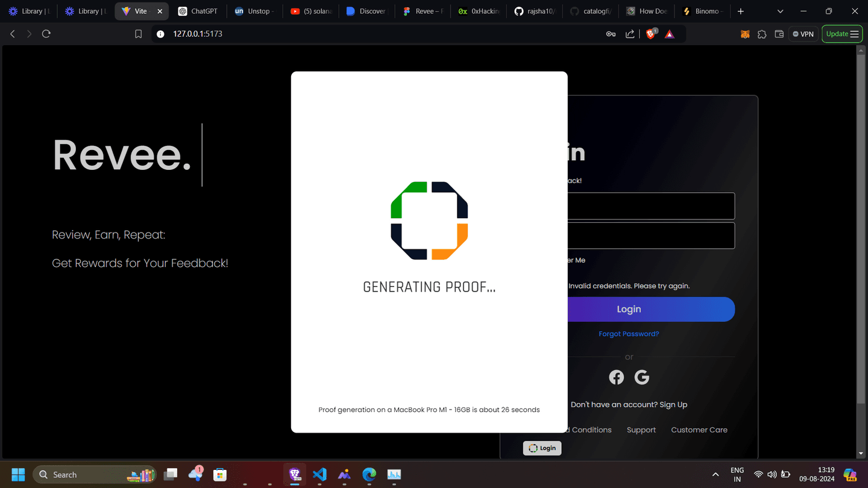
Task: Click the 'Revee.' heading
Action: pyautogui.click(x=122, y=155)
